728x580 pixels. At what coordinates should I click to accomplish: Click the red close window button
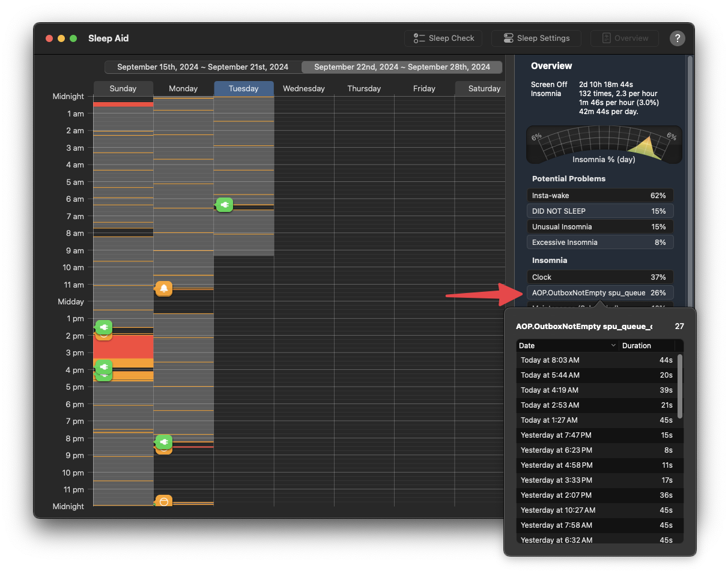49,38
